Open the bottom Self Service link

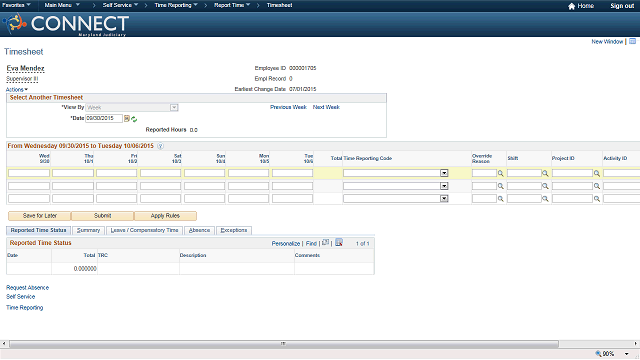pyautogui.click(x=20, y=297)
